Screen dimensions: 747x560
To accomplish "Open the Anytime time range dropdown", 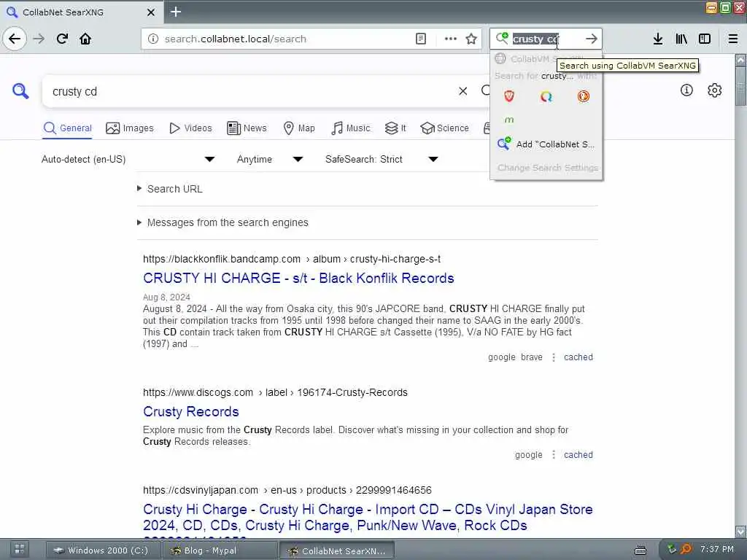I will coord(270,159).
